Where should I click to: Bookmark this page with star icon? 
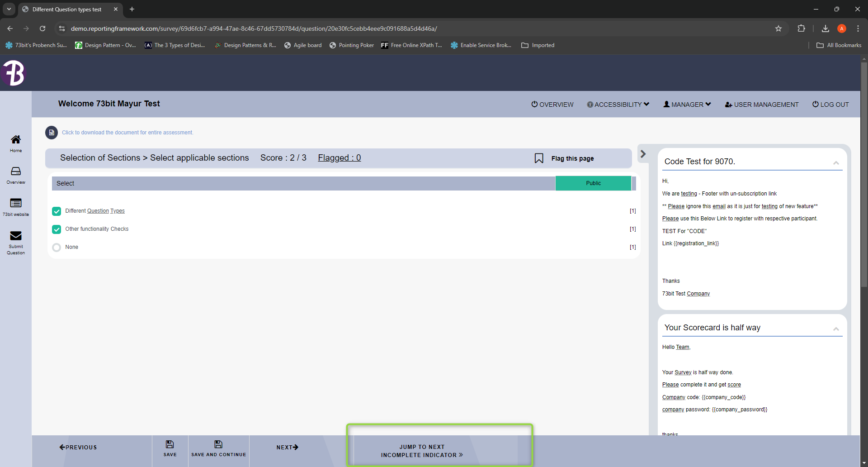point(778,29)
